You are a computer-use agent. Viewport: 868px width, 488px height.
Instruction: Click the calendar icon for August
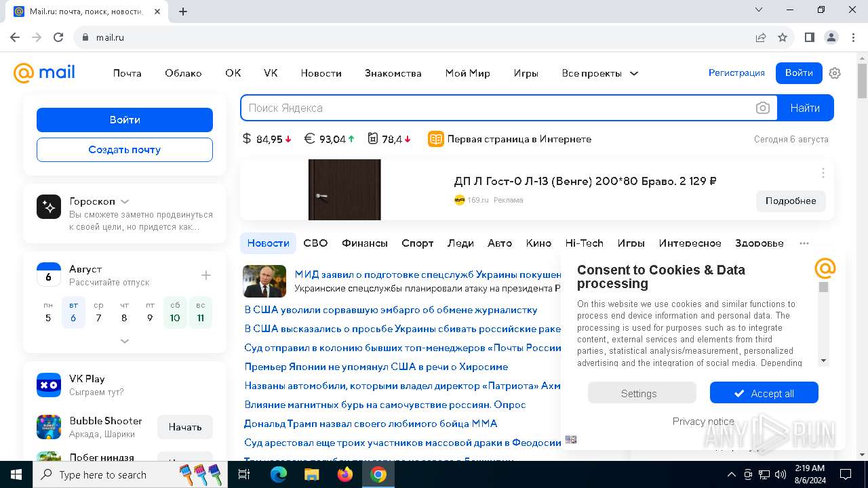pyautogui.click(x=49, y=275)
